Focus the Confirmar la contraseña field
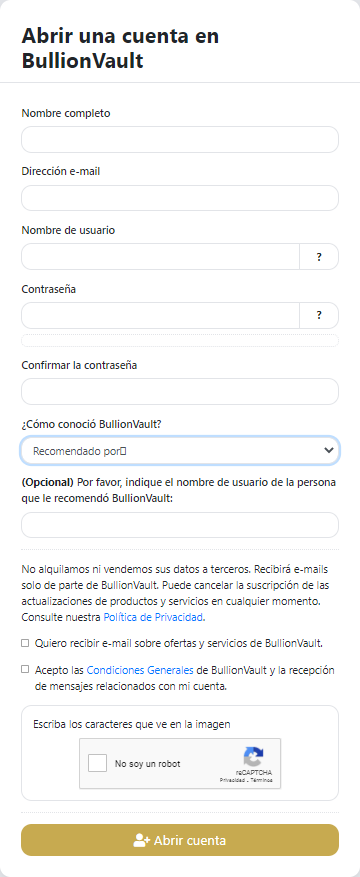 pyautogui.click(x=180, y=392)
